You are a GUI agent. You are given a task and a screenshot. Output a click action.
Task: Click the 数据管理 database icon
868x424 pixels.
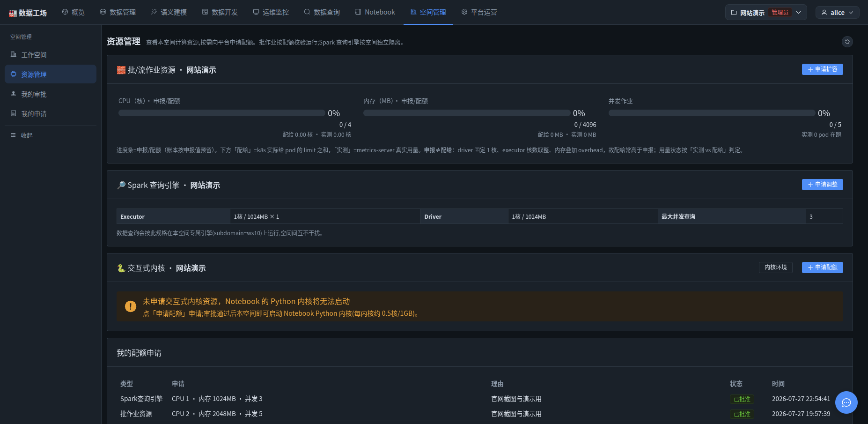(x=103, y=12)
